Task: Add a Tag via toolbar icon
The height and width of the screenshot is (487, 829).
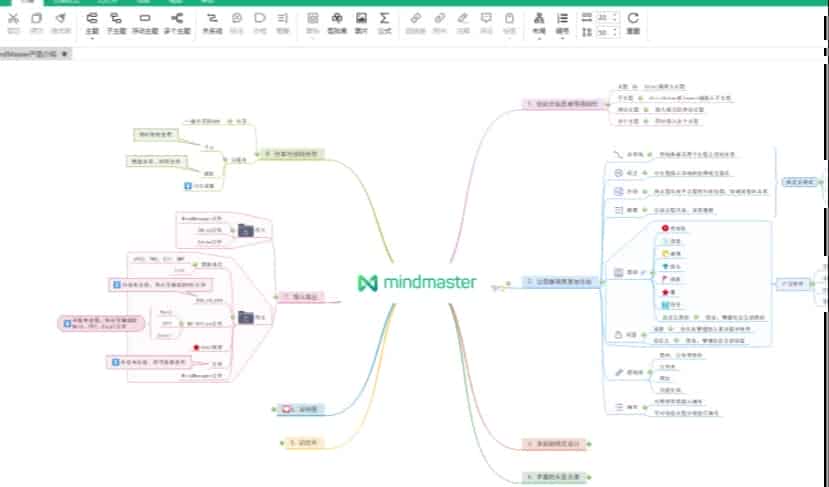Action: pos(509,19)
